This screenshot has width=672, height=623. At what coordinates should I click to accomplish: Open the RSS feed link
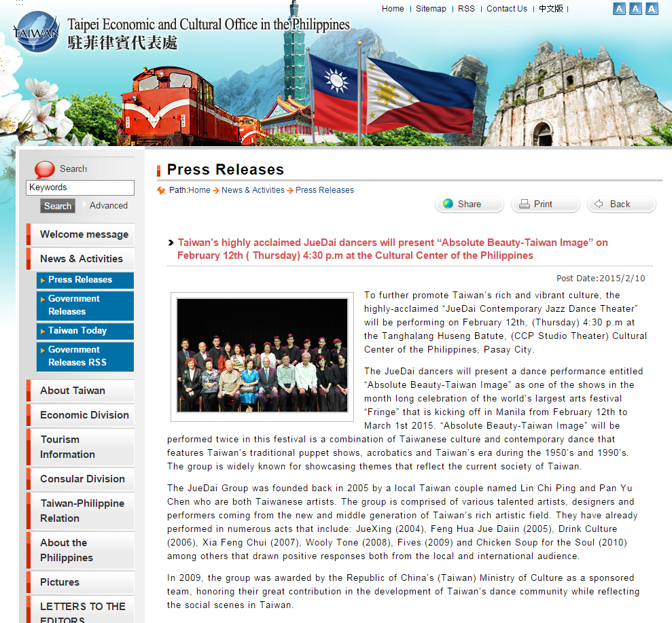coord(466,9)
